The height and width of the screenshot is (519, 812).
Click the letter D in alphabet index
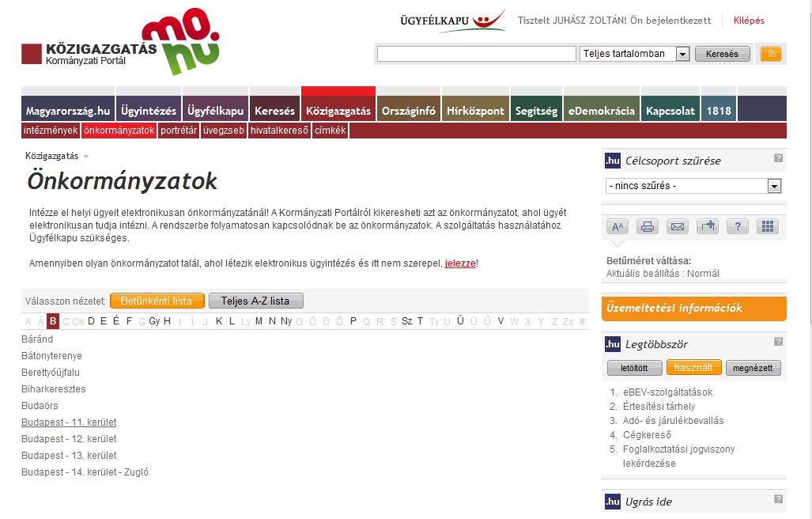pyautogui.click(x=92, y=321)
